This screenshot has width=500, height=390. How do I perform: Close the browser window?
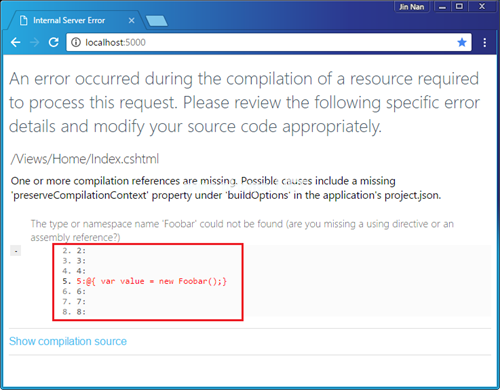[x=482, y=6]
